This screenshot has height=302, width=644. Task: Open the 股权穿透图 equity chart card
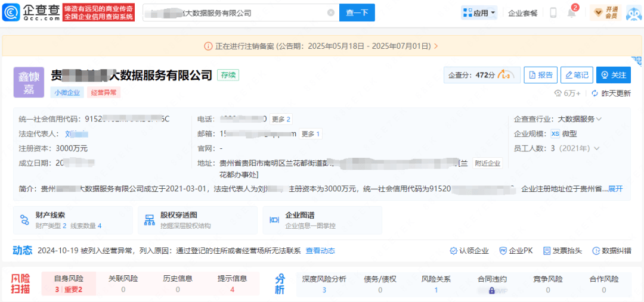[x=197, y=220]
